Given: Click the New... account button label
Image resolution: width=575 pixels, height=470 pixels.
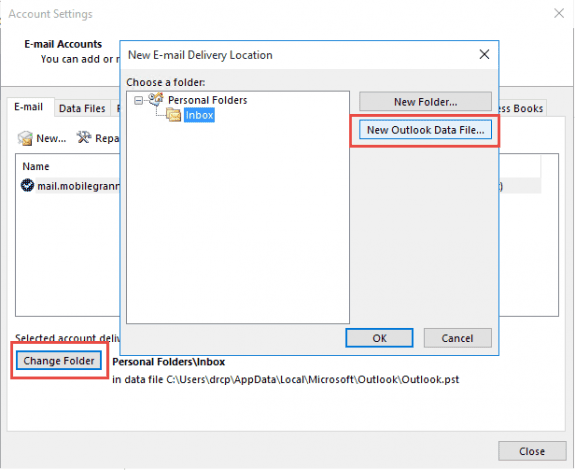Looking at the screenshot, I should point(51,139).
